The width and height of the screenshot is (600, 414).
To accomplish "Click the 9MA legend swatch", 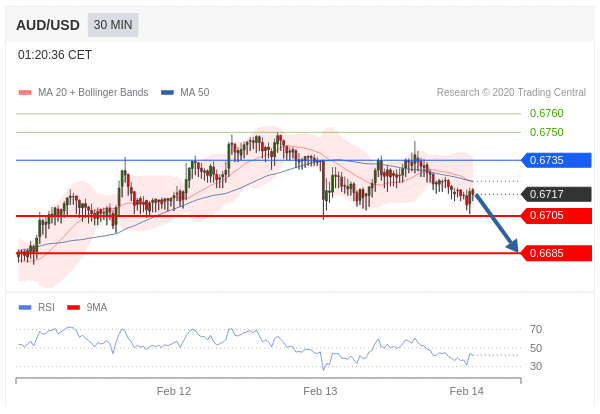I will [x=73, y=307].
